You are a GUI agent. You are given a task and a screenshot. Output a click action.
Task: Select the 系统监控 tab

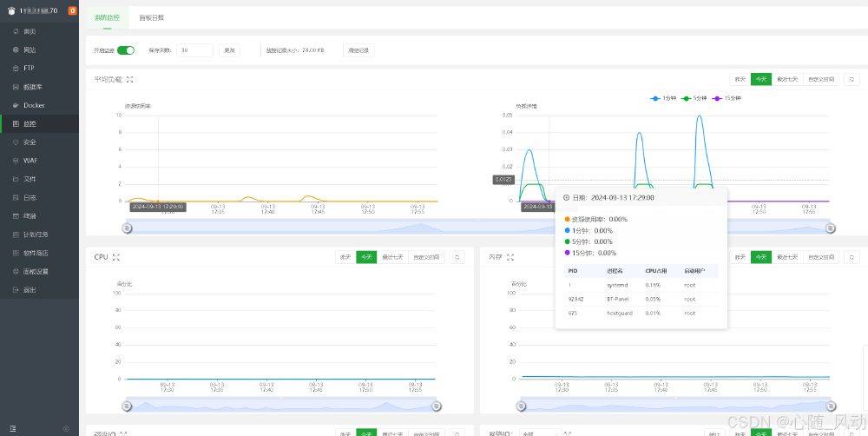coord(108,17)
